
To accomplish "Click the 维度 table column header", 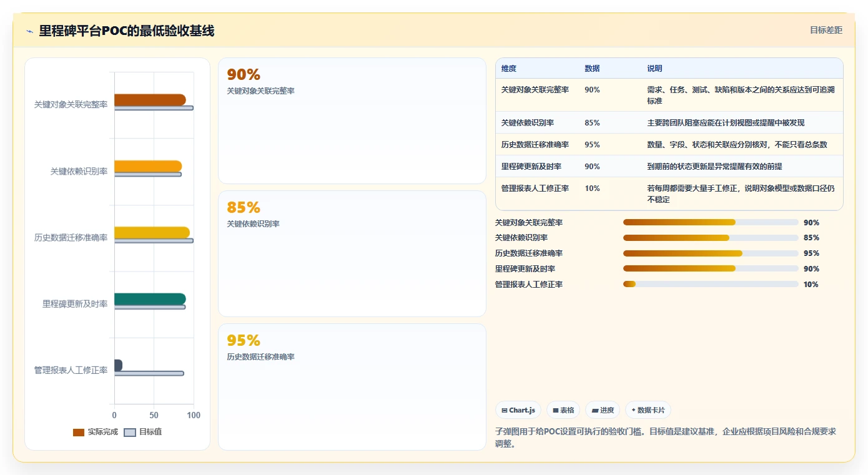I will 509,69.
